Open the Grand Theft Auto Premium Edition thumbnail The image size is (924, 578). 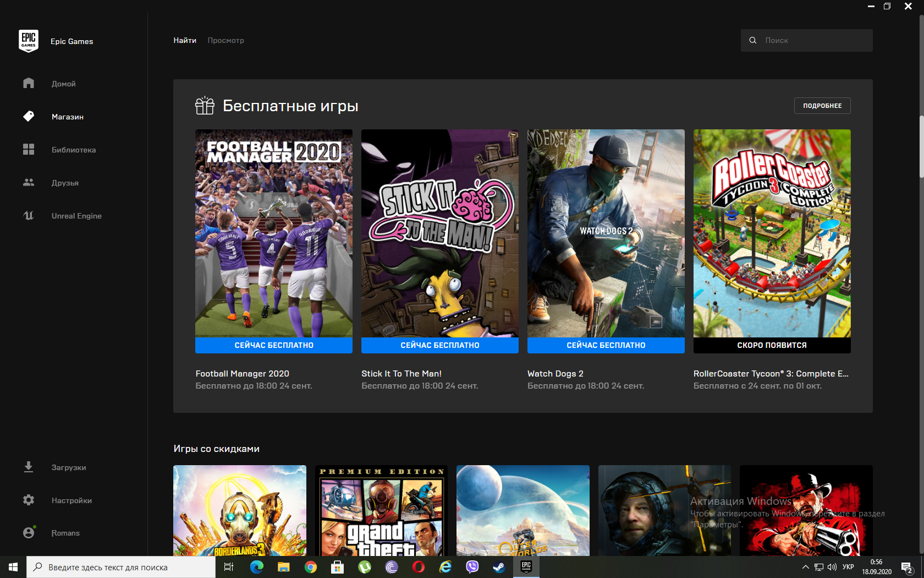(x=381, y=510)
